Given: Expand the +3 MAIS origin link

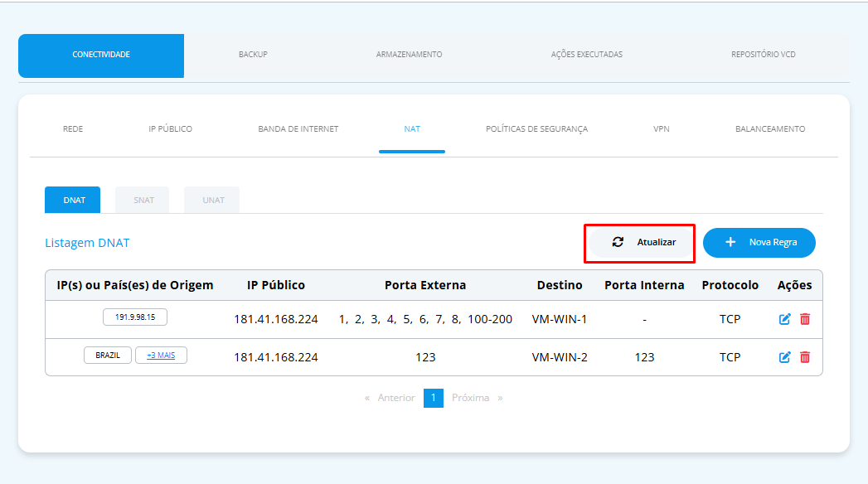Looking at the screenshot, I should pos(161,355).
